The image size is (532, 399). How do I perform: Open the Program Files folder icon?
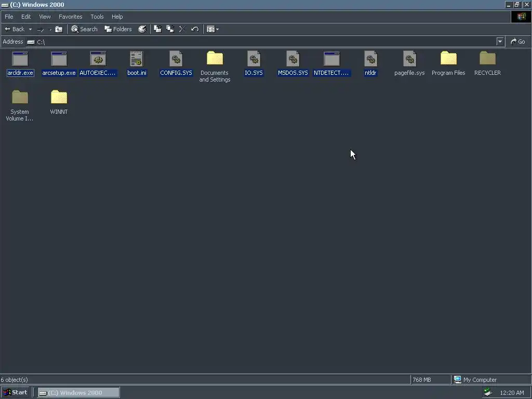(x=448, y=59)
